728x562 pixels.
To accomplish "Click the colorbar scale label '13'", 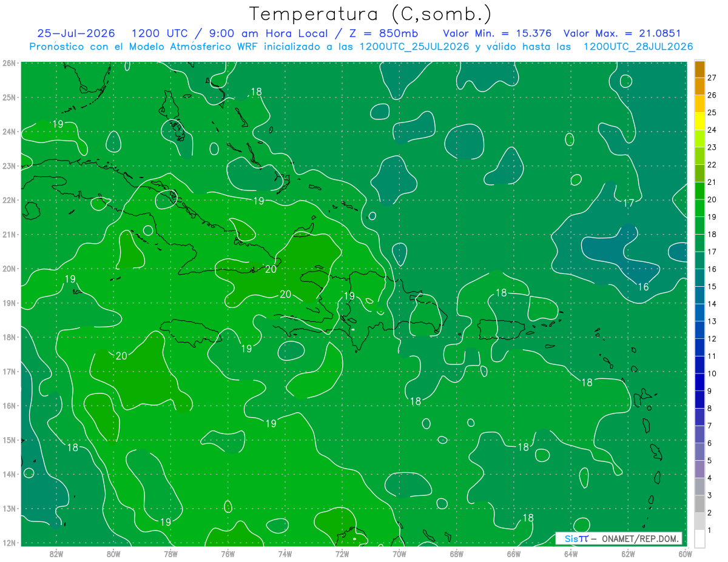I will [x=712, y=321].
